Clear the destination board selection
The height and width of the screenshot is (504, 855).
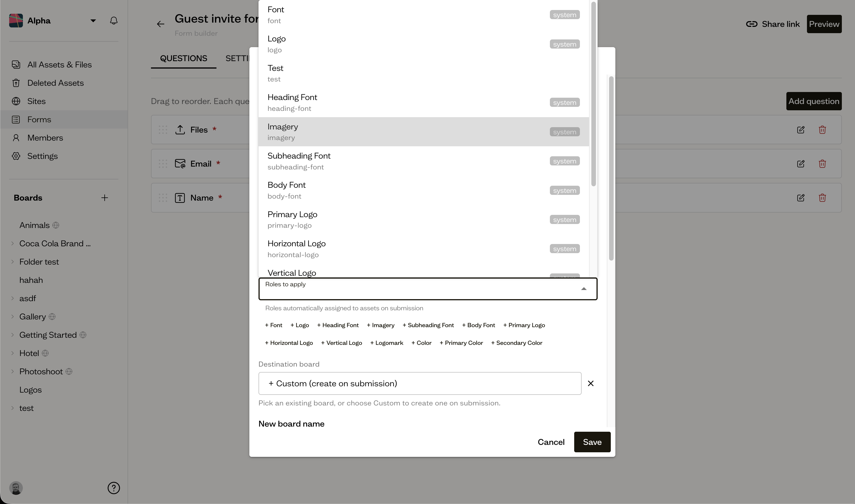(x=590, y=383)
